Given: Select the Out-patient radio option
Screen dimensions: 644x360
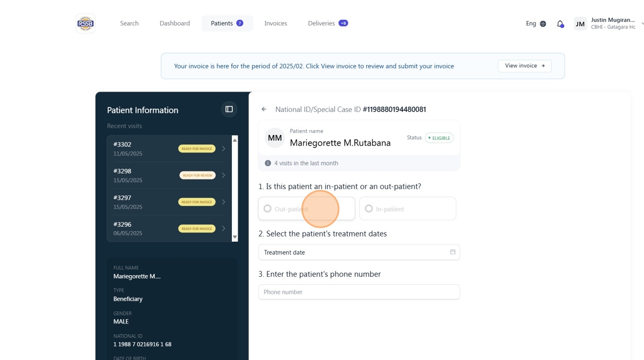Looking at the screenshot, I should click(306, 208).
